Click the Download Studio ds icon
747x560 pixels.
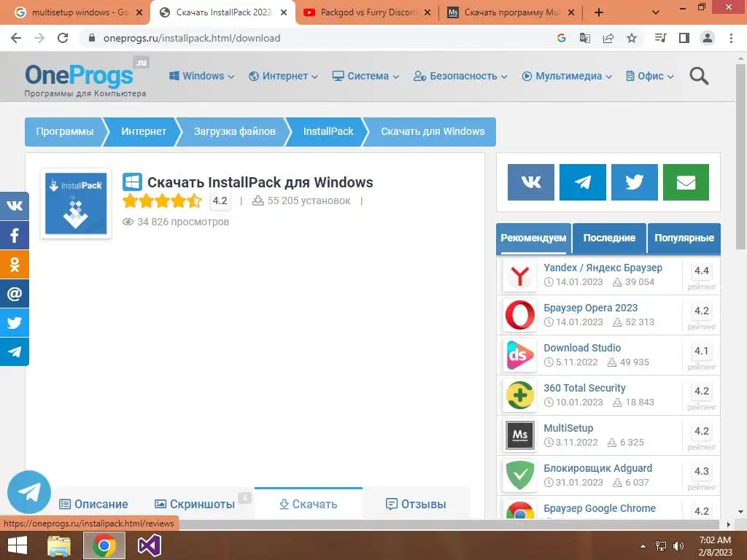coord(519,356)
